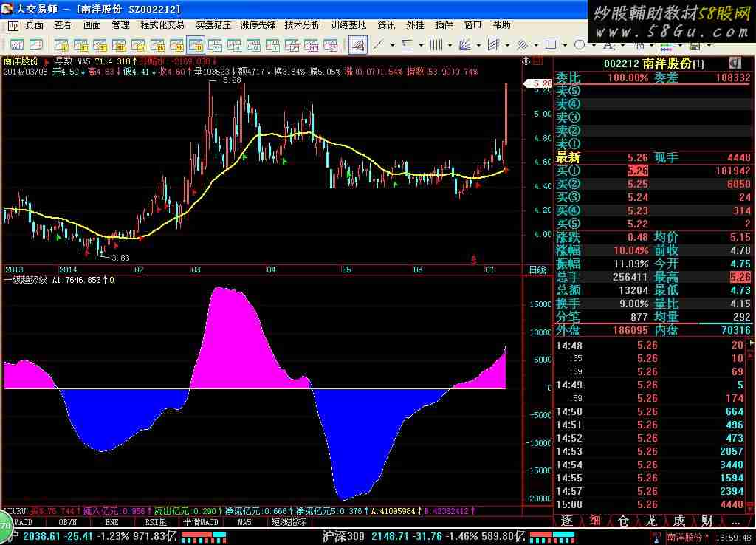The height and width of the screenshot is (545, 756).
Task: Click the red grid icon above the price axis
Action: (538, 61)
